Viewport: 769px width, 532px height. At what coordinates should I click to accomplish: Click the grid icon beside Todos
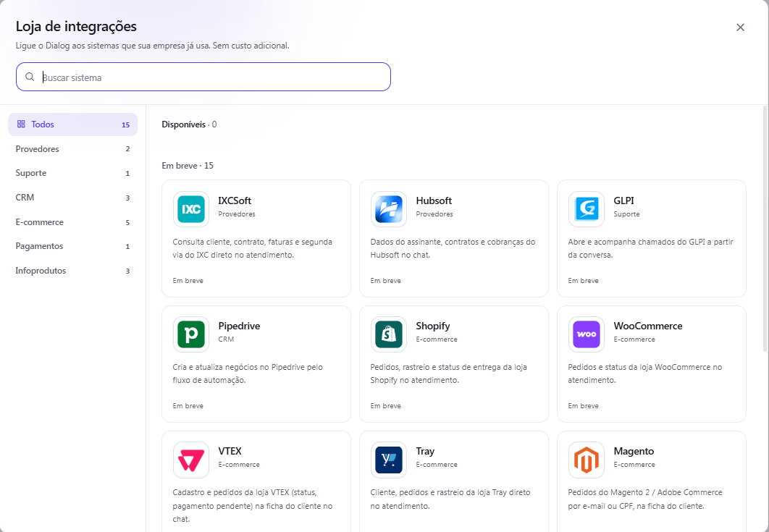(21, 124)
